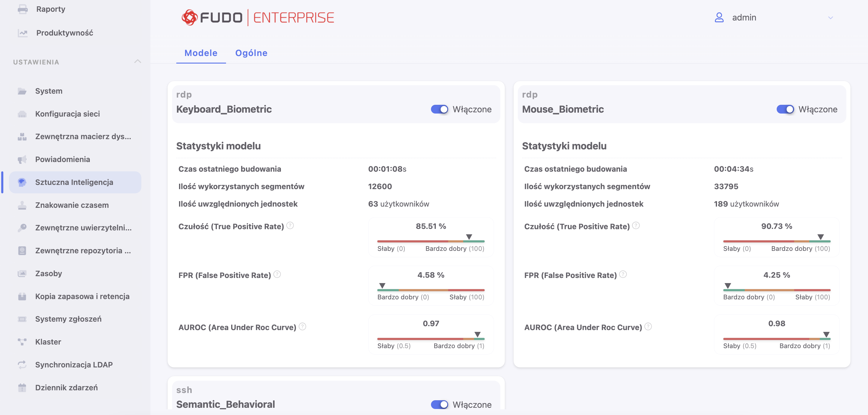This screenshot has height=415, width=868.
Task: Turn off the Mouse_Biometric toggle
Action: point(785,109)
